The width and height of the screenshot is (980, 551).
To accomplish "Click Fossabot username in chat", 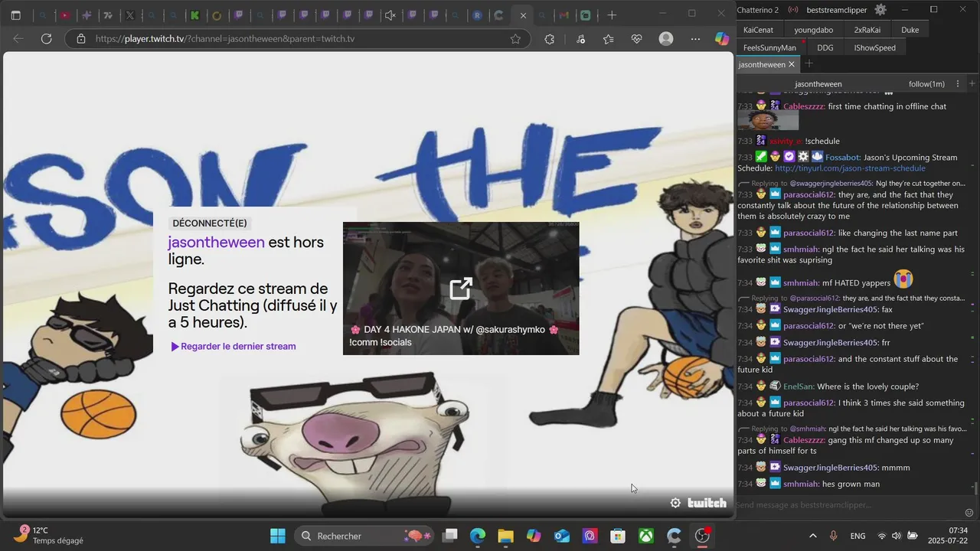I will (843, 158).
